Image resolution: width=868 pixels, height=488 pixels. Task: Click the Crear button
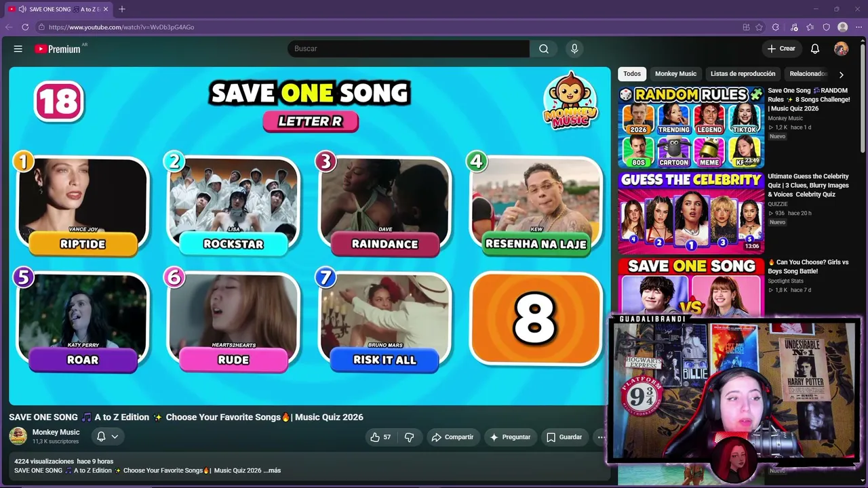coord(781,49)
